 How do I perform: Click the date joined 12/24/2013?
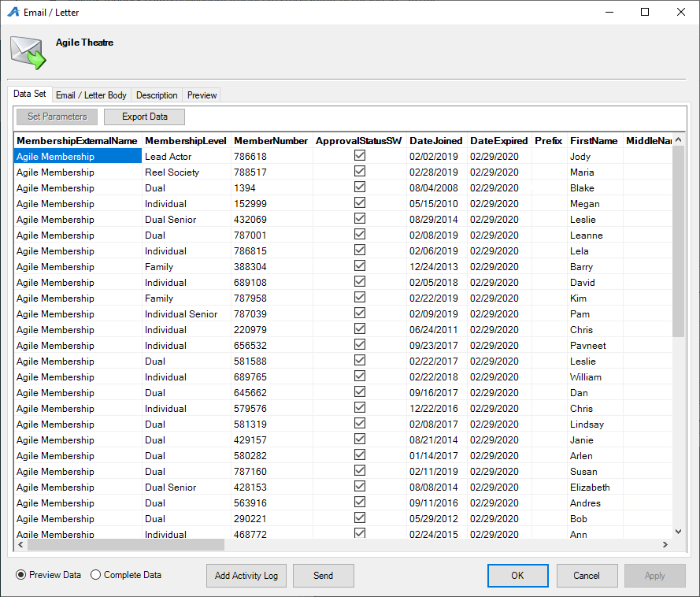pyautogui.click(x=436, y=266)
